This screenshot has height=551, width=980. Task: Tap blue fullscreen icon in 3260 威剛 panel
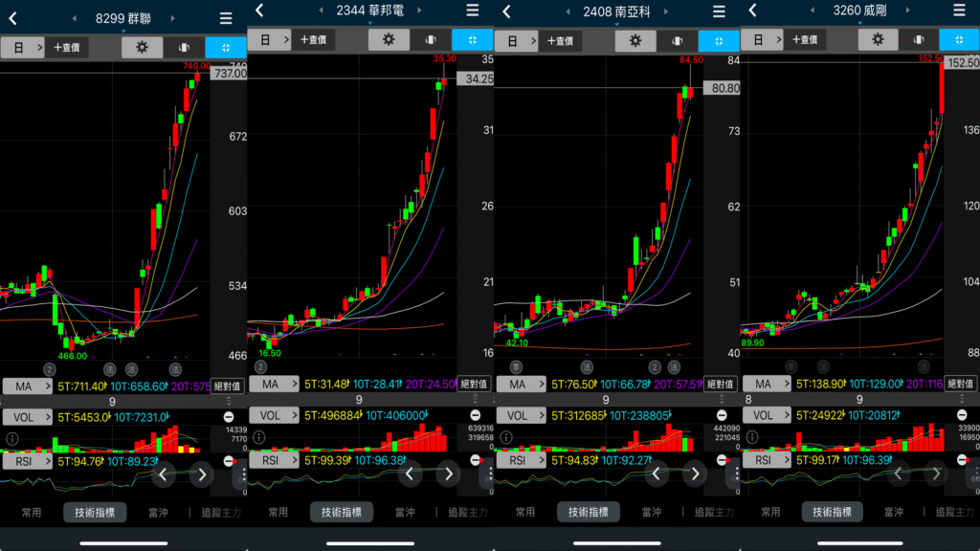958,40
